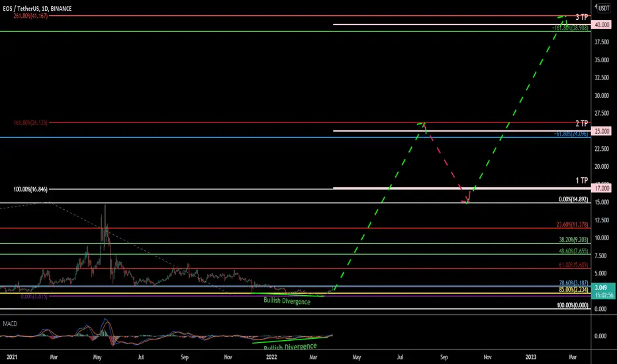Select the 1 TP text annotation

pos(582,181)
